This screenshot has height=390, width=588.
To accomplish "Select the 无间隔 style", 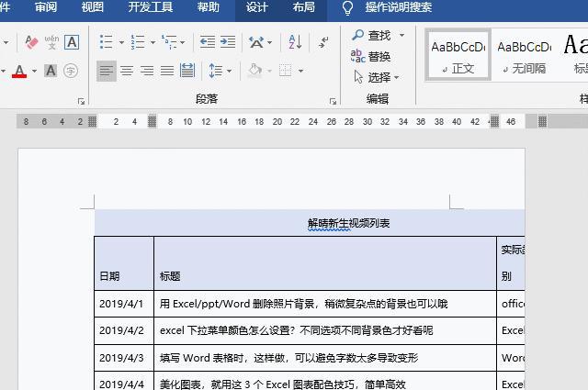I will (524, 55).
